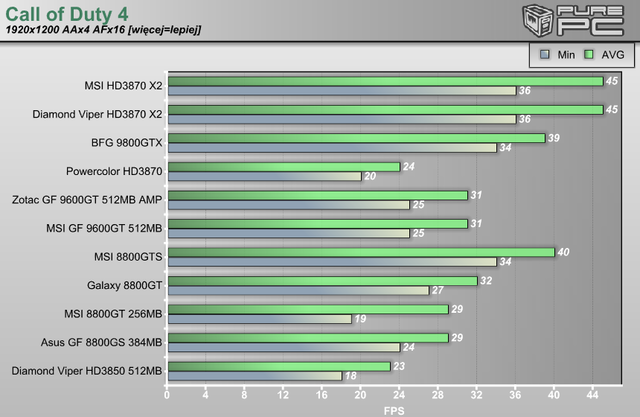Click the green AVG bar for MSI 8800GTS

[x=362, y=252]
